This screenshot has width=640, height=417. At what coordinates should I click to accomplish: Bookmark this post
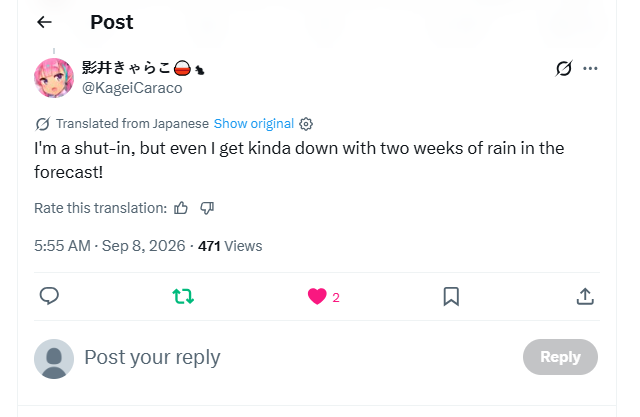[x=451, y=296]
